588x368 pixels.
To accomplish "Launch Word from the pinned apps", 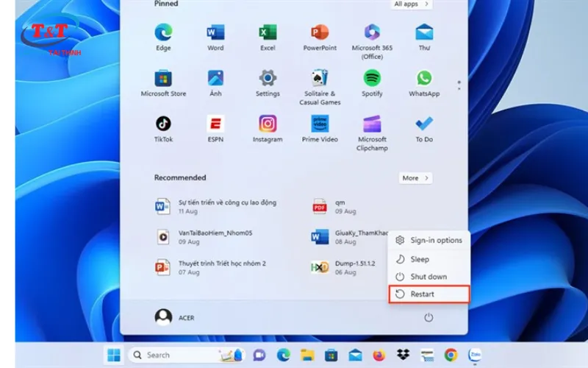I will pos(215,37).
